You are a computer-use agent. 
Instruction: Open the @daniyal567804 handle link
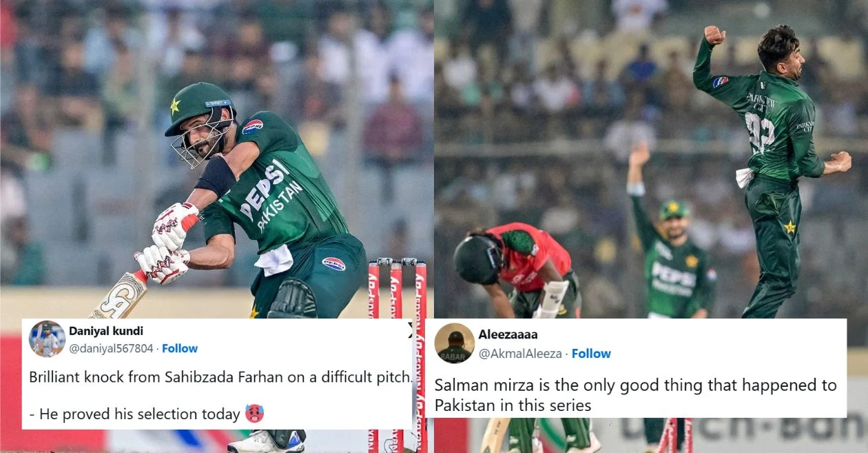pos(111,348)
